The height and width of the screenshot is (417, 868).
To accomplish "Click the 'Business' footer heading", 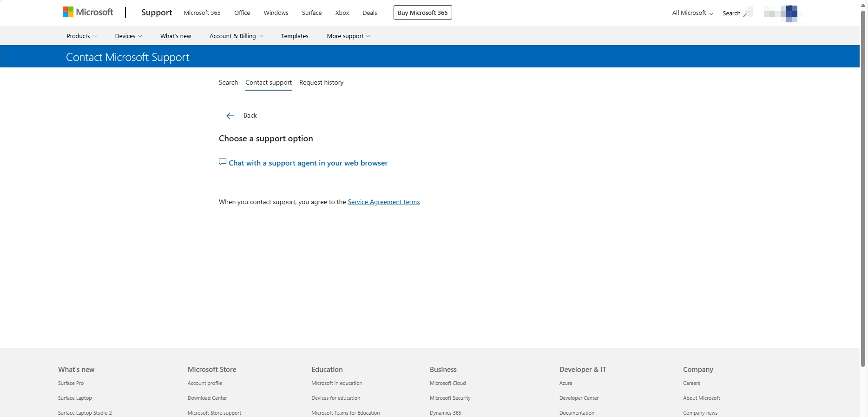I will (x=443, y=370).
